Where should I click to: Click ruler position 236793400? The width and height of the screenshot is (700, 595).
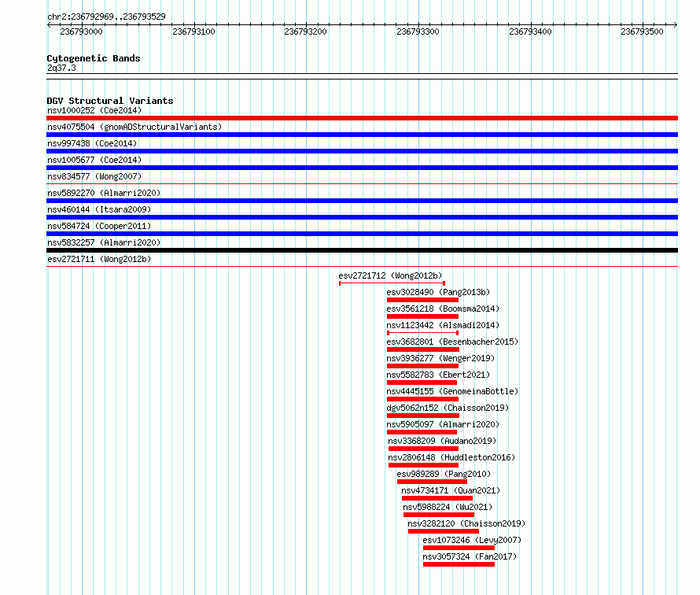tap(530, 31)
